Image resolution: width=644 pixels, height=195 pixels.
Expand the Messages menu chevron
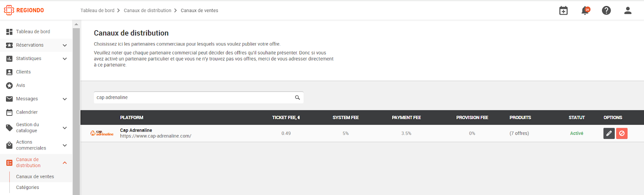pyautogui.click(x=65, y=99)
